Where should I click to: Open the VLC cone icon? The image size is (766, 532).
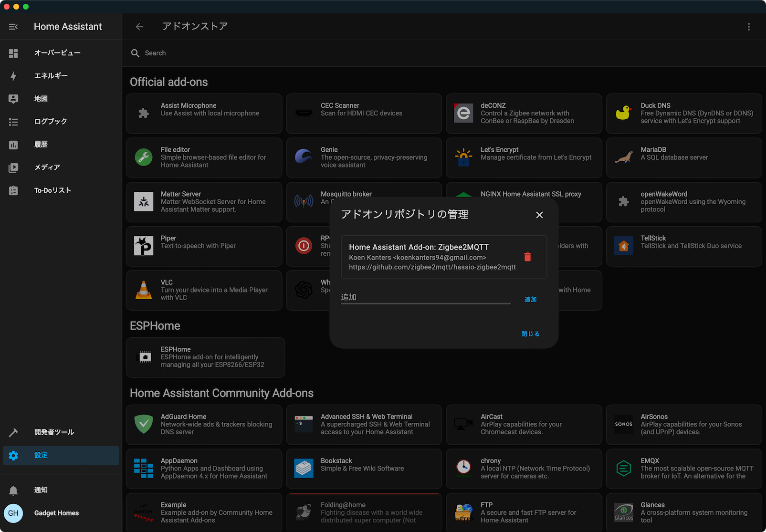[144, 290]
